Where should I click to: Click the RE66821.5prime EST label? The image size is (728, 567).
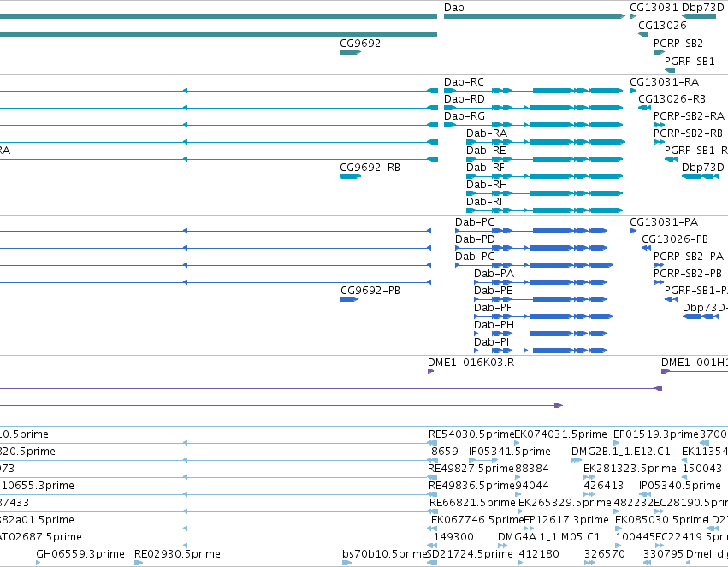(472, 503)
